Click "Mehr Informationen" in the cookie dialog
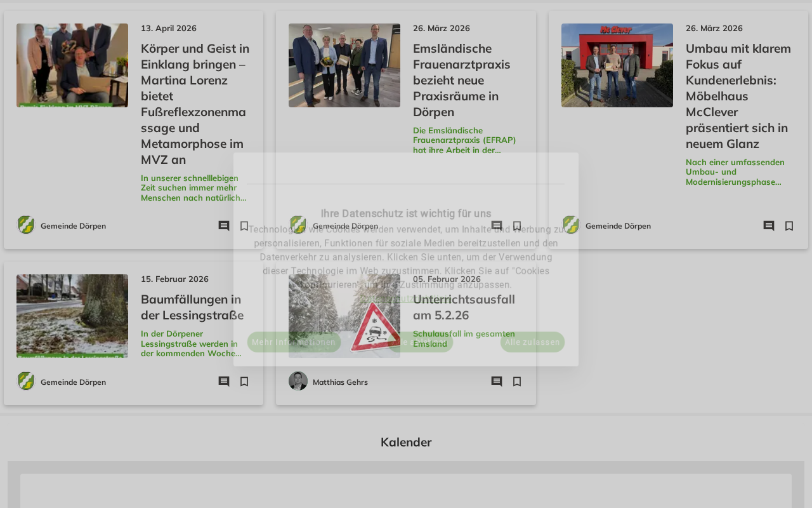812x508 pixels. point(294,342)
